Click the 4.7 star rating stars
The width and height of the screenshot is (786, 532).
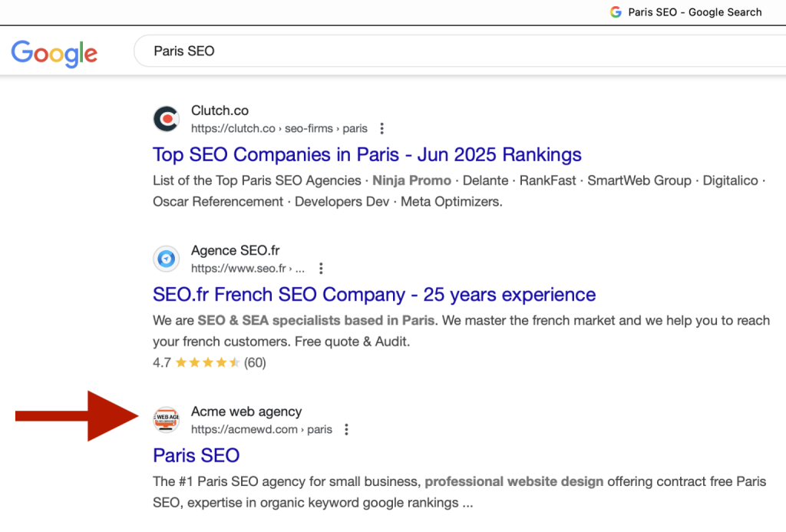click(207, 362)
